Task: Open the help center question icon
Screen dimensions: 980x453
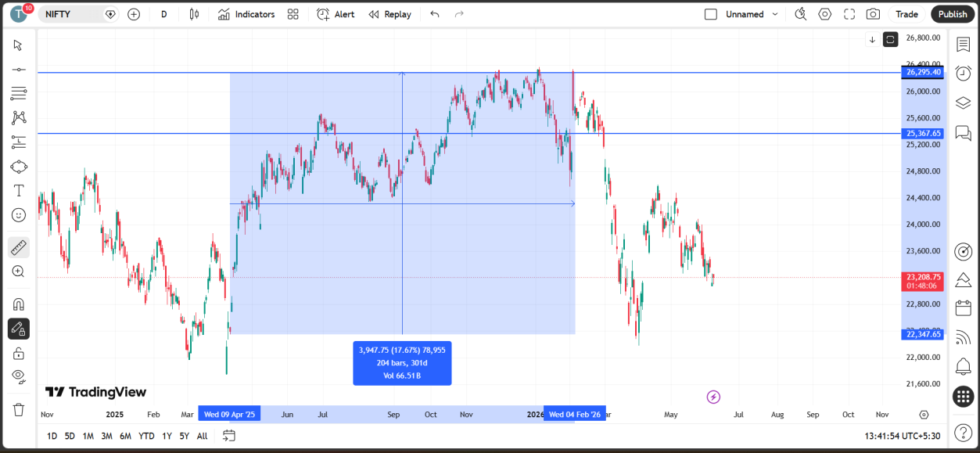Action: click(964, 432)
